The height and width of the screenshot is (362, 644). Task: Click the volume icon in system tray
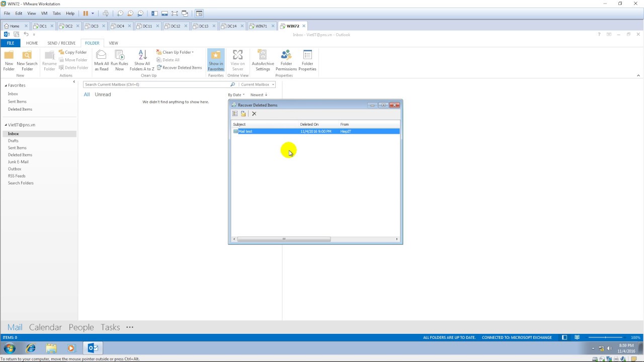609,348
